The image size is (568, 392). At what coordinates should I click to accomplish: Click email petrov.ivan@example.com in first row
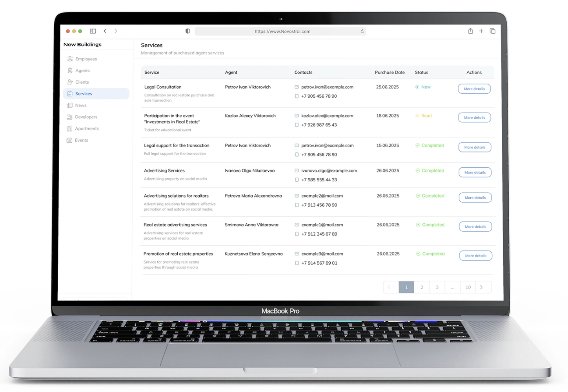pos(327,87)
